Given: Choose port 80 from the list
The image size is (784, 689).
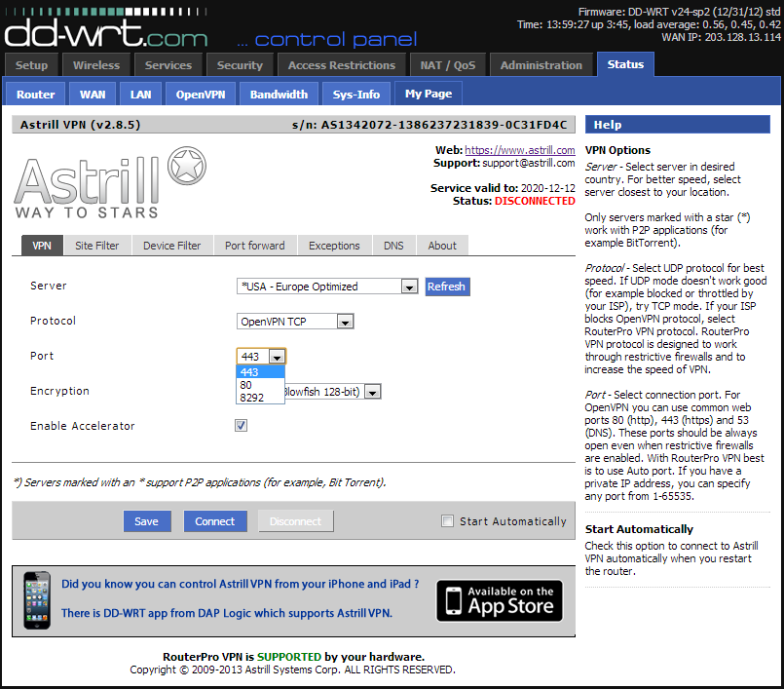Looking at the screenshot, I should (260, 385).
